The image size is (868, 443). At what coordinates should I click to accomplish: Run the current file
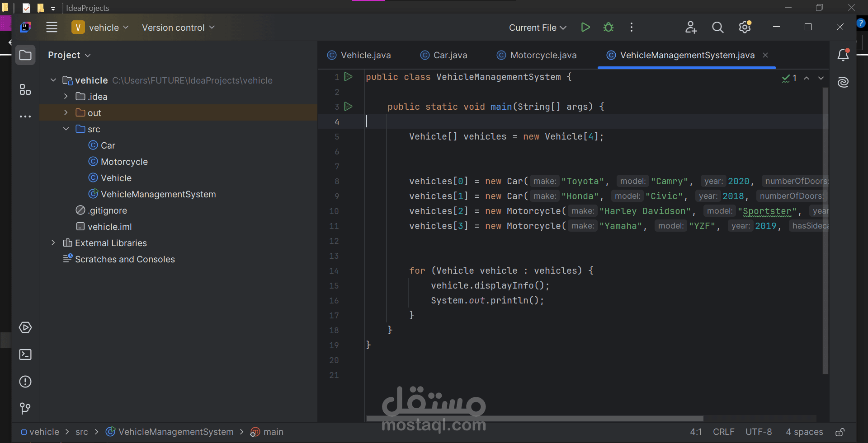tap(585, 27)
